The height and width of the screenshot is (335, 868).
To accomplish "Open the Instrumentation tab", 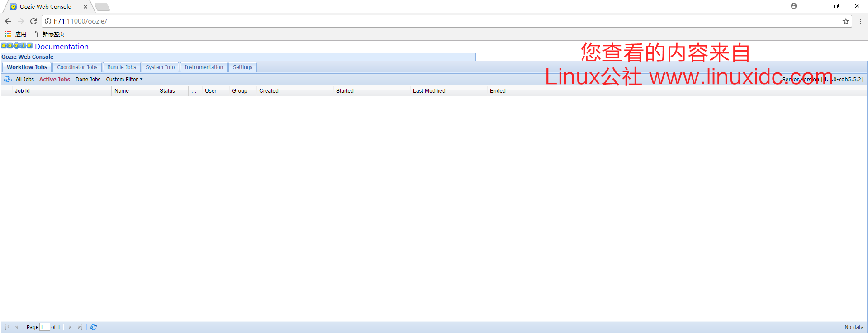I will (204, 67).
